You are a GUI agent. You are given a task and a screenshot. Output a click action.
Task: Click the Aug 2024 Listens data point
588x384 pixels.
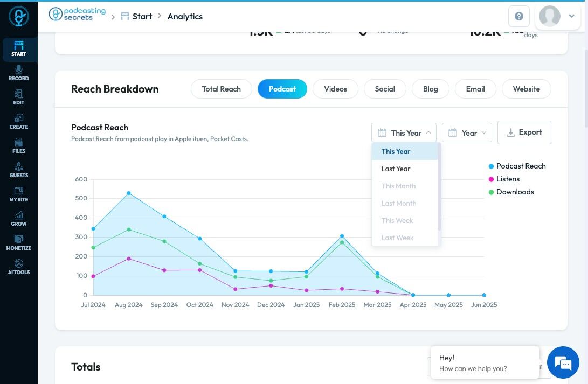coord(129,259)
